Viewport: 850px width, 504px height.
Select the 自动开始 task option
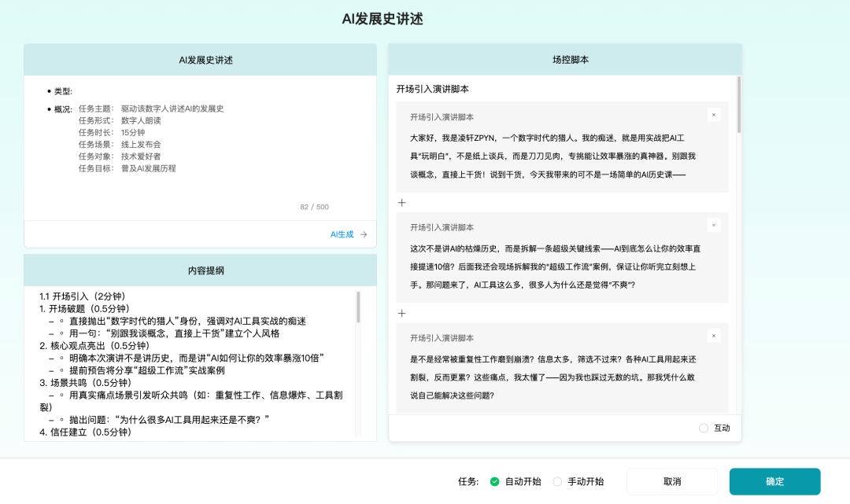495,482
